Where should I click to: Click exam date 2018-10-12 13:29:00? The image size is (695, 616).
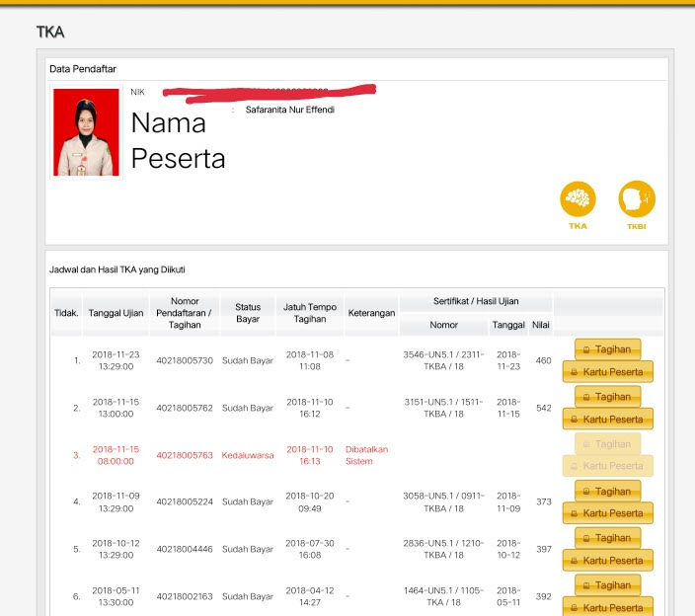[x=116, y=549]
